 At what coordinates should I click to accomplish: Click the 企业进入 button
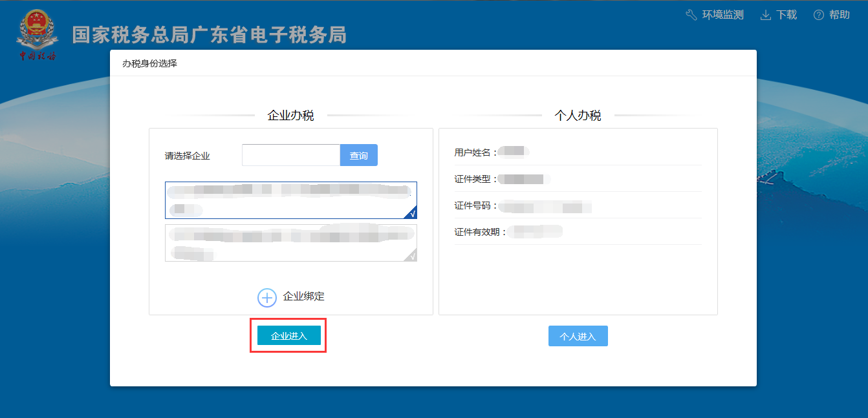click(287, 335)
